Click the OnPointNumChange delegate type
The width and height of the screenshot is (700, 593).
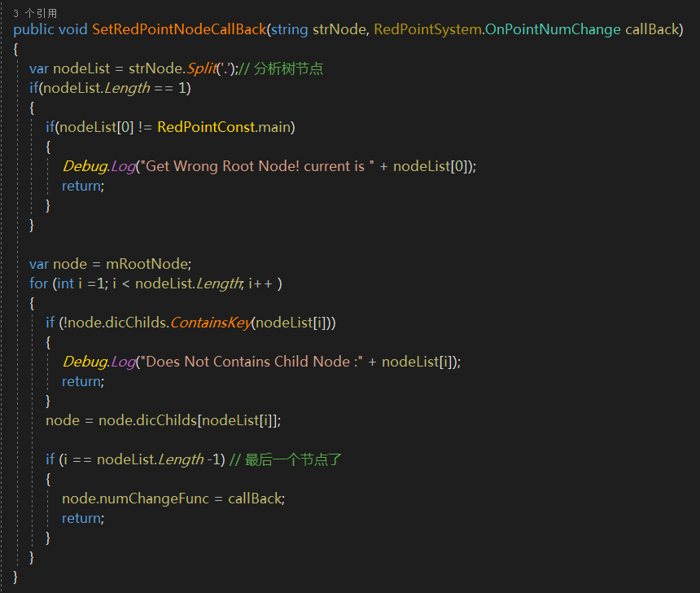553,29
